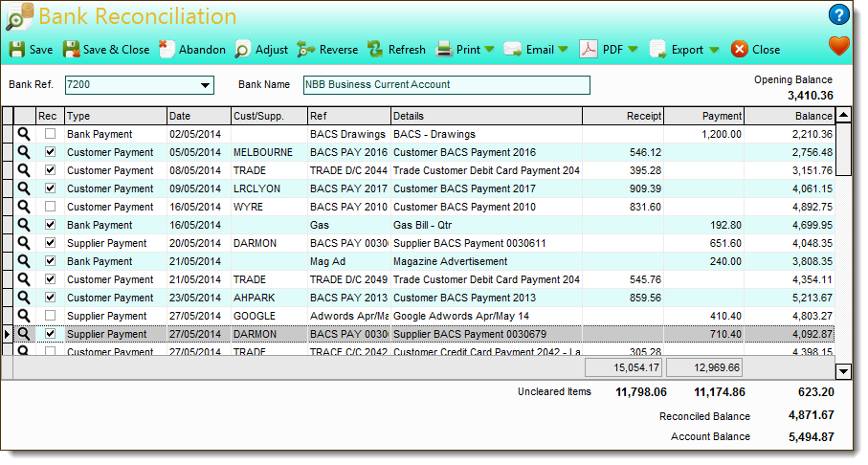Image resolution: width=868 pixels, height=465 pixels.
Task: Click the PDF document icon
Action: [588, 49]
